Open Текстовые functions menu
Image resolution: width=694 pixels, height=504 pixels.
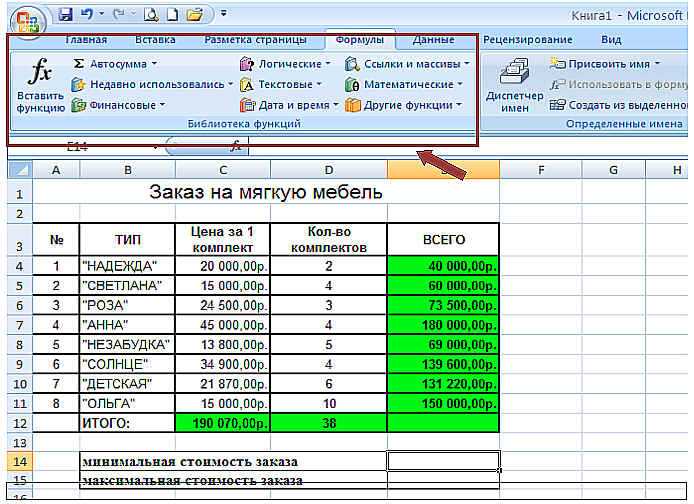281,85
